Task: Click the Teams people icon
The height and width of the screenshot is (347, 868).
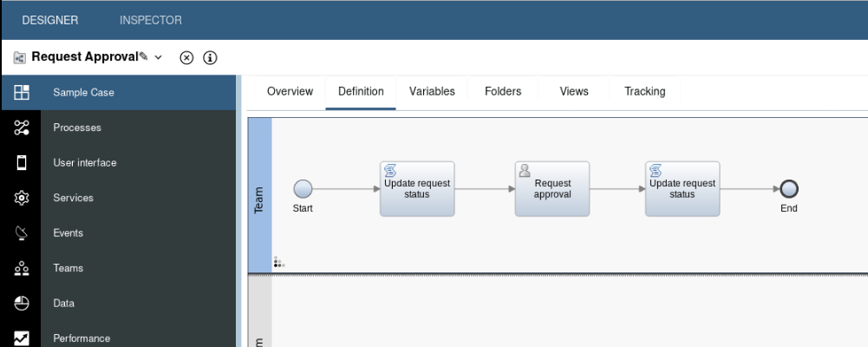Action: pos(22,268)
